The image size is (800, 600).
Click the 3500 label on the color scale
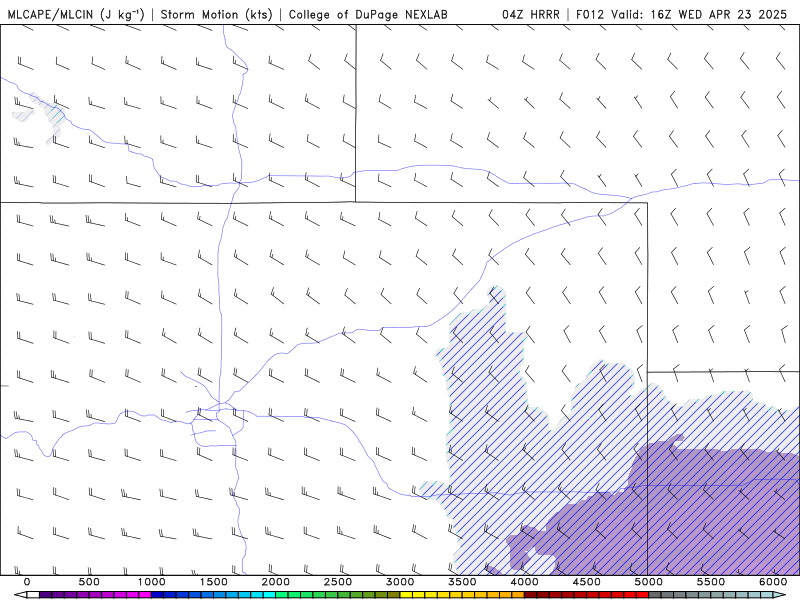tap(463, 582)
